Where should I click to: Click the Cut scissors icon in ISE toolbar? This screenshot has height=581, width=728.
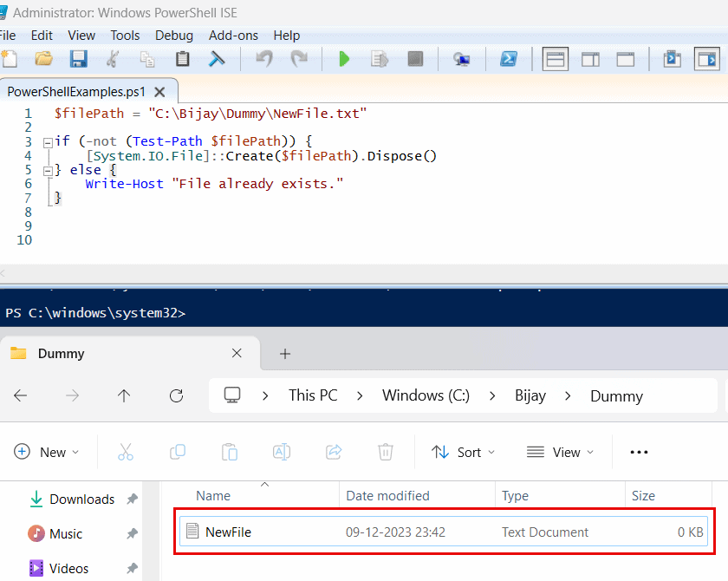click(113, 60)
